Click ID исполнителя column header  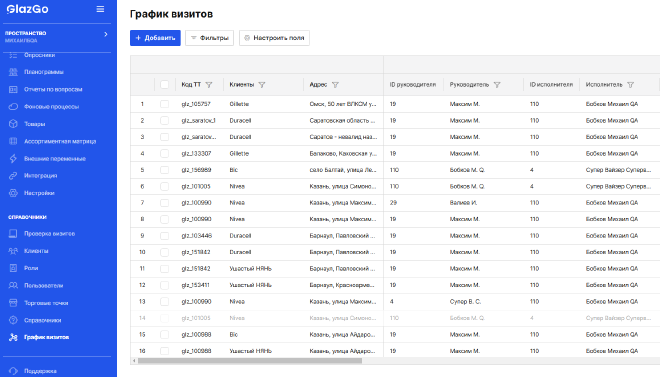551,85
